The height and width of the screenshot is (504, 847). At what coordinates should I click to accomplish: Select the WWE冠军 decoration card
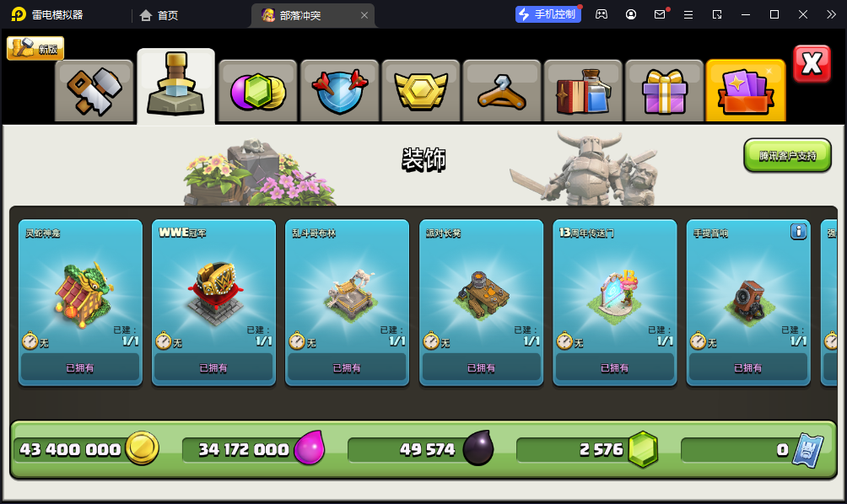pos(214,303)
